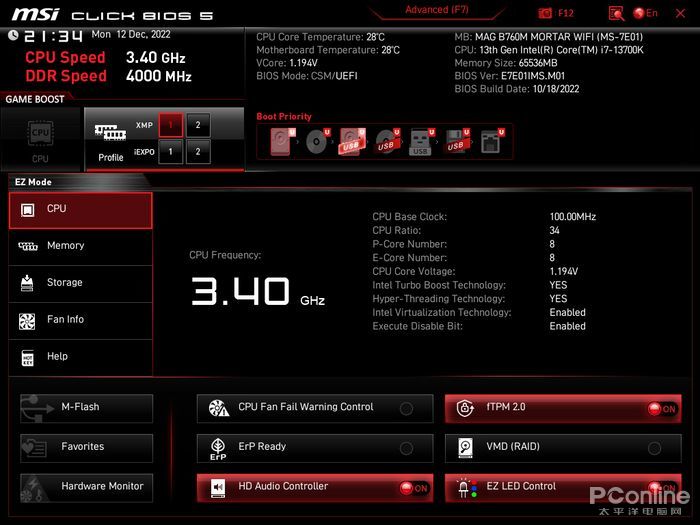Click the GAME BOOST label
The height and width of the screenshot is (525, 700).
(35, 99)
